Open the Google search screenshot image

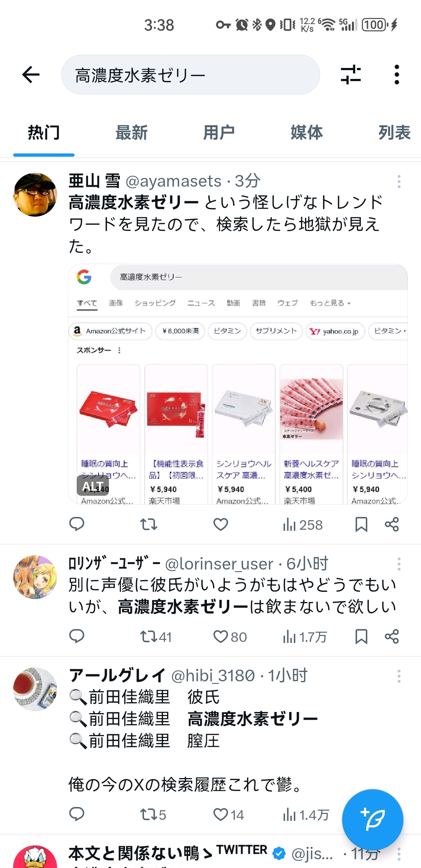click(x=238, y=384)
